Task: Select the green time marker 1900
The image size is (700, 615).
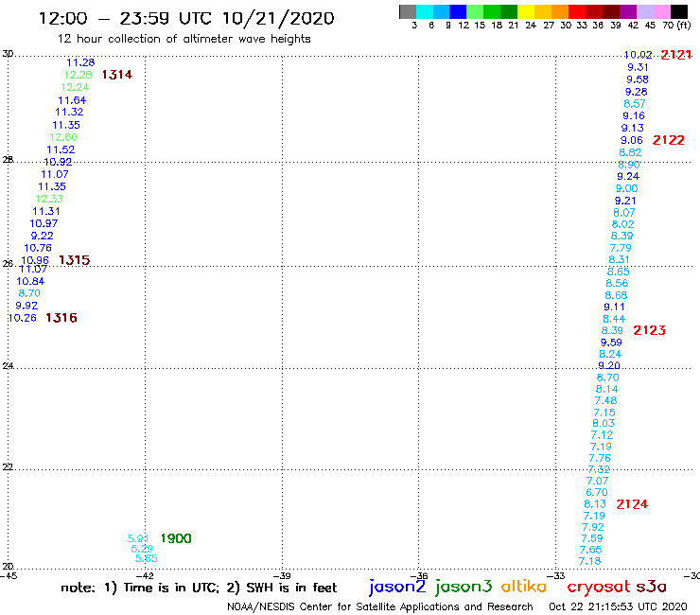Action: tap(176, 538)
